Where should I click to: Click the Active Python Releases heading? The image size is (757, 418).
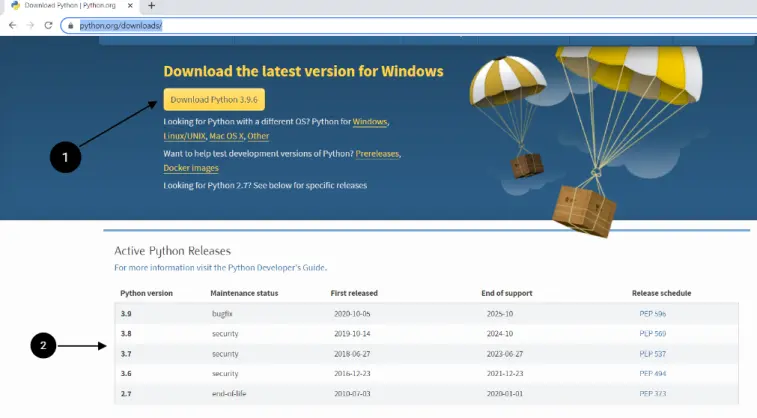[x=172, y=251]
